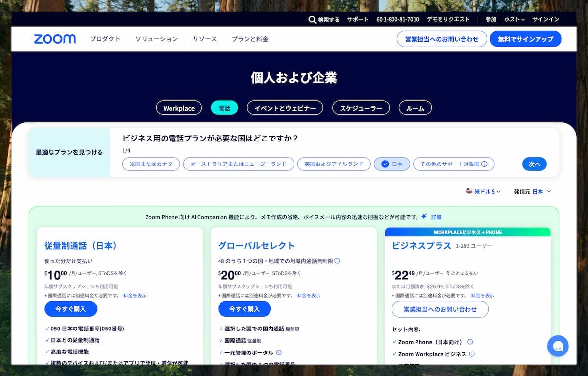Click 料金を表示 in グローバルセレクト card
This screenshot has height=376, width=588.
click(309, 296)
